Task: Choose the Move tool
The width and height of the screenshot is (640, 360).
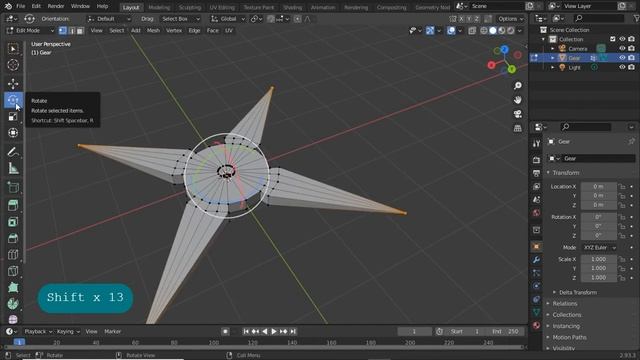Action: click(13, 84)
